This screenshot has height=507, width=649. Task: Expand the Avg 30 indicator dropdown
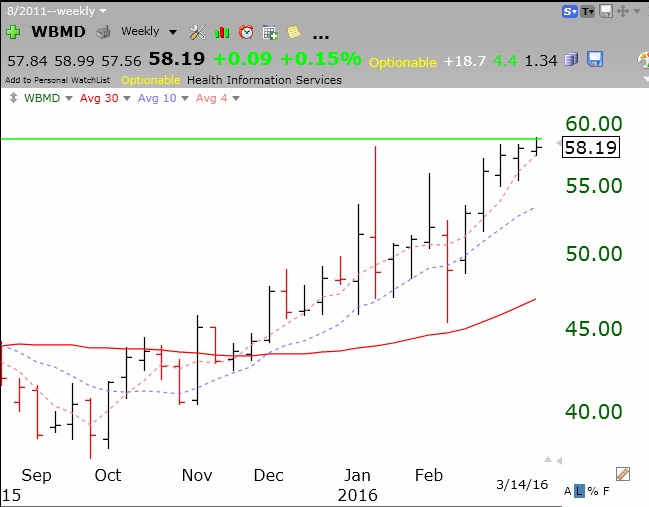(127, 99)
